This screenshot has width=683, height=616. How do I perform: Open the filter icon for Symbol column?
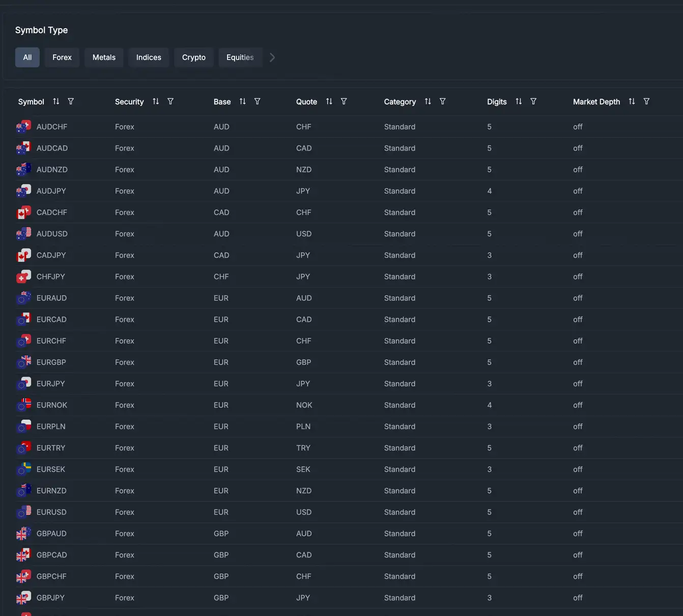71,101
